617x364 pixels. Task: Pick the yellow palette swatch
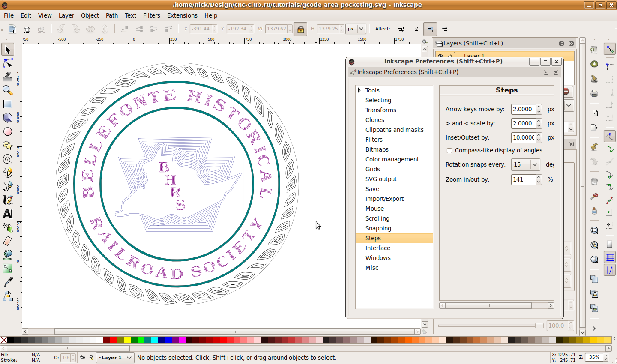(x=127, y=340)
